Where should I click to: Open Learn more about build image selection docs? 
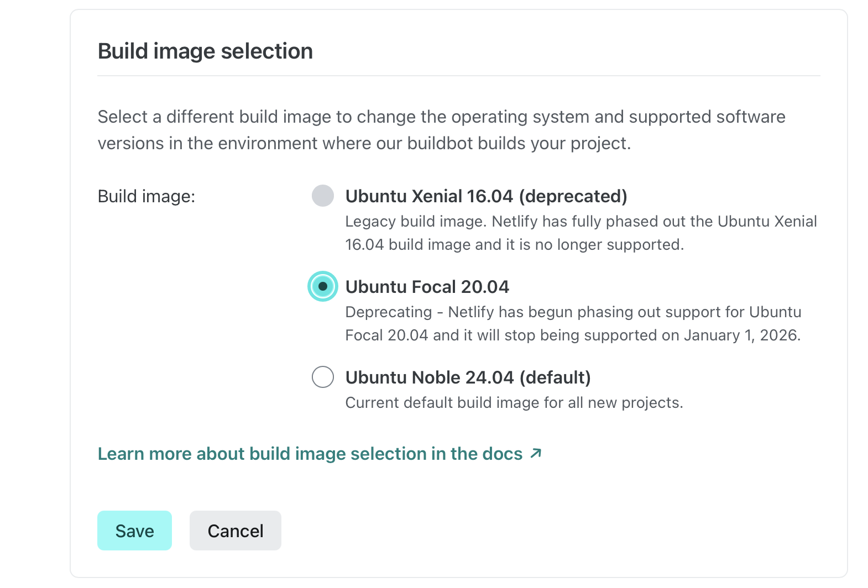310,454
